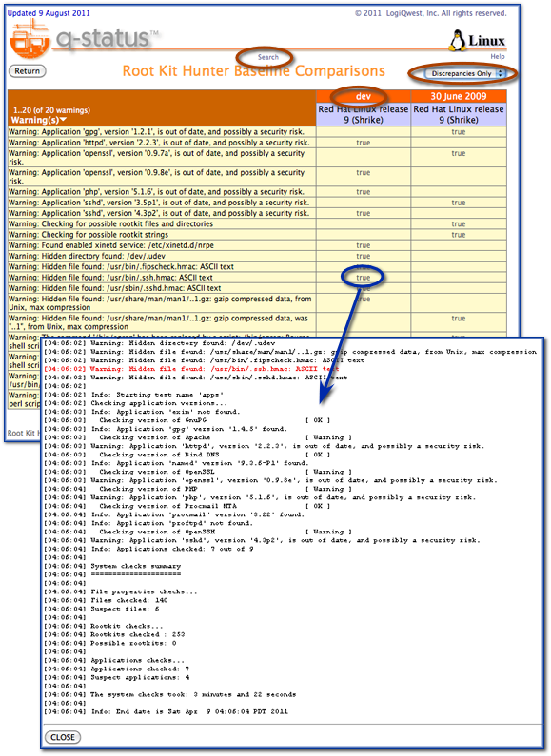Select 'Checking for possible rootkit strings' row
551x756 pixels.
pyautogui.click(x=257, y=234)
